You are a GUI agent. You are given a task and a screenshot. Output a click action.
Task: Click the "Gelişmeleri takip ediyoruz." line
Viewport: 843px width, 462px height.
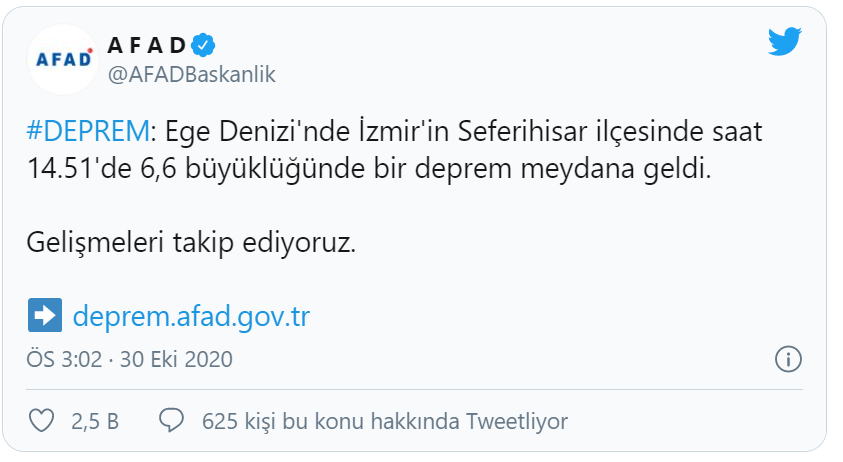pyautogui.click(x=192, y=243)
